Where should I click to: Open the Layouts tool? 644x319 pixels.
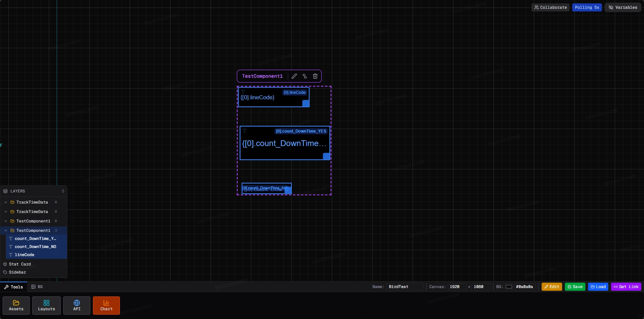[x=46, y=306]
